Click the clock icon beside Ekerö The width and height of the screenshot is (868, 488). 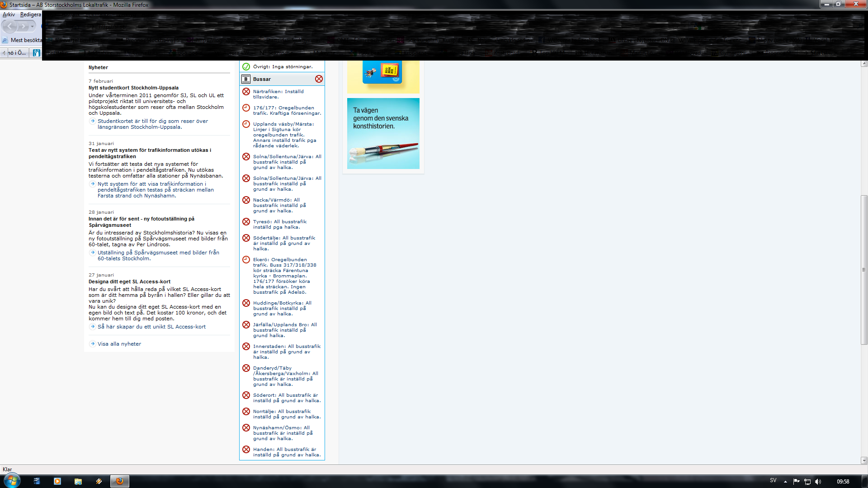[246, 260]
